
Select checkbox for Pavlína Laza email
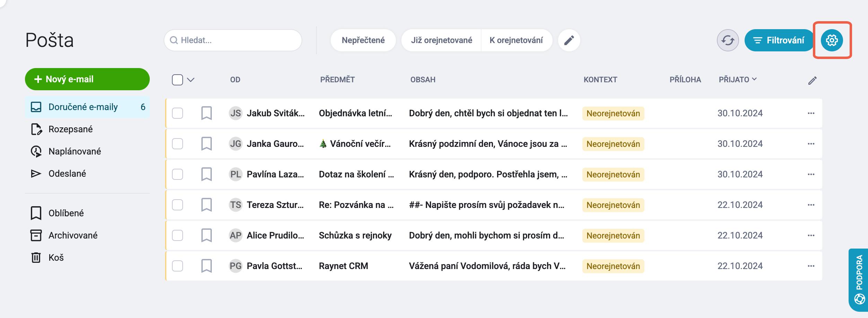click(x=177, y=174)
